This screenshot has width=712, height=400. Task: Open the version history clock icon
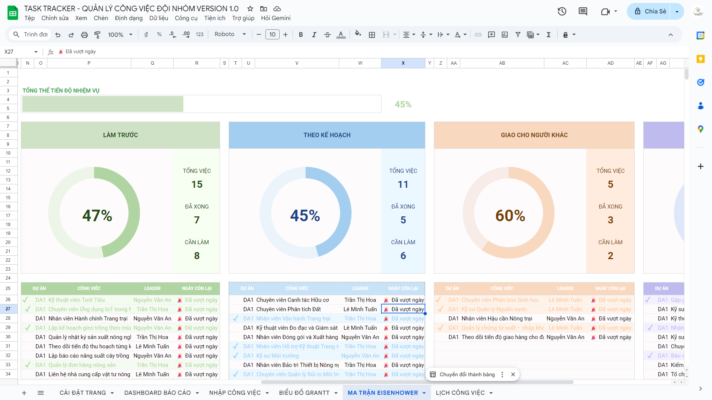[562, 12]
